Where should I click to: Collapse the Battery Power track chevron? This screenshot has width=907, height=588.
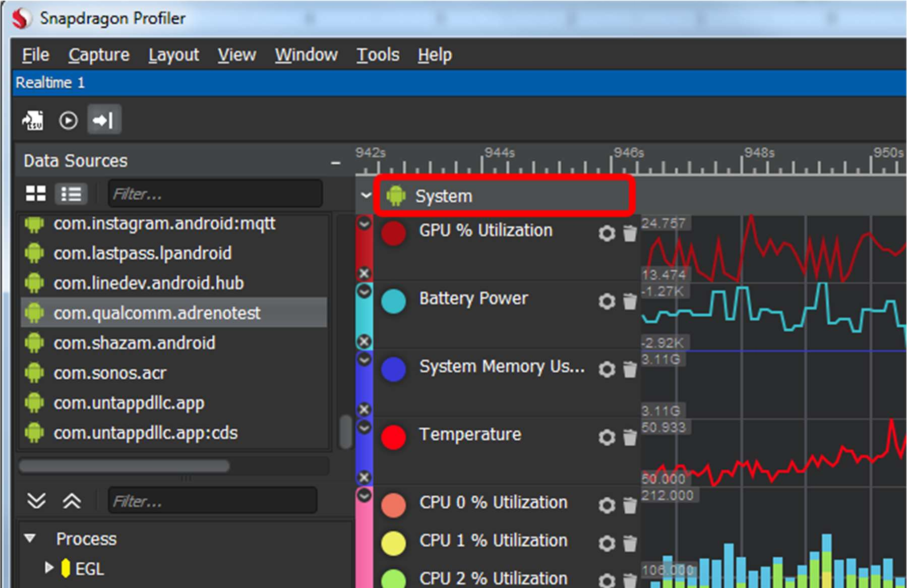(364, 290)
